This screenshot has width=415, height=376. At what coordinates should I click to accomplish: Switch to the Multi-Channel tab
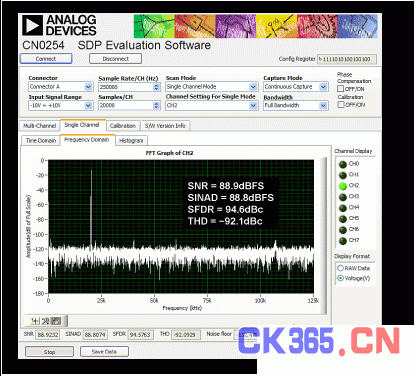click(x=40, y=126)
